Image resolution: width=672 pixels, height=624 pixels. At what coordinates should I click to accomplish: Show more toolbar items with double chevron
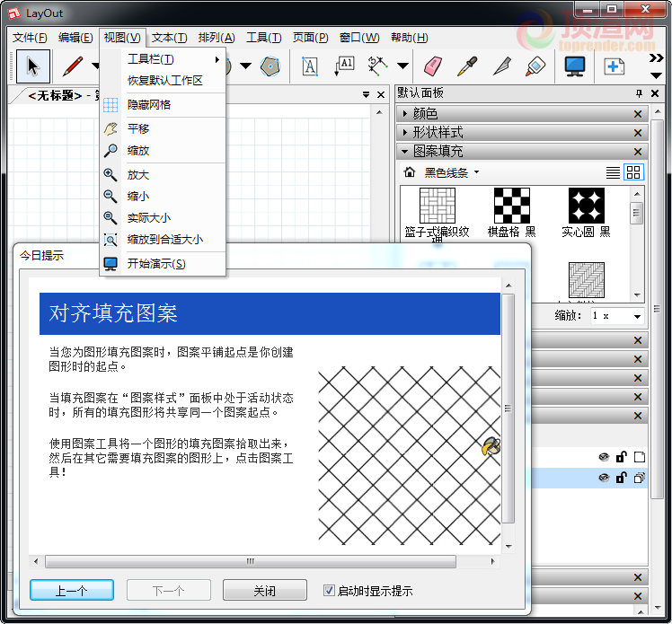656,58
